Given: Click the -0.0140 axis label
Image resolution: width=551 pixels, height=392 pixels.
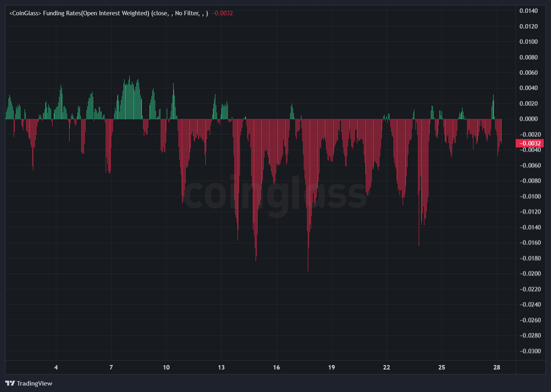Looking at the screenshot, I should click(x=530, y=227).
